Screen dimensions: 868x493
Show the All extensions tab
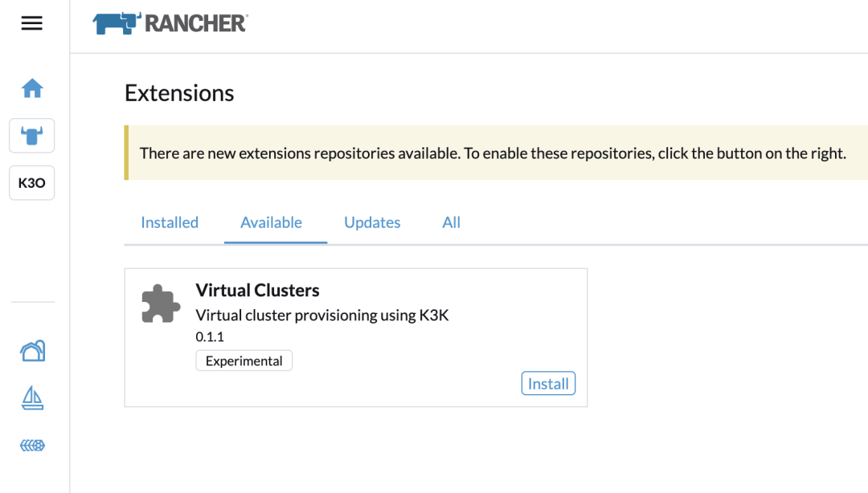pos(451,222)
